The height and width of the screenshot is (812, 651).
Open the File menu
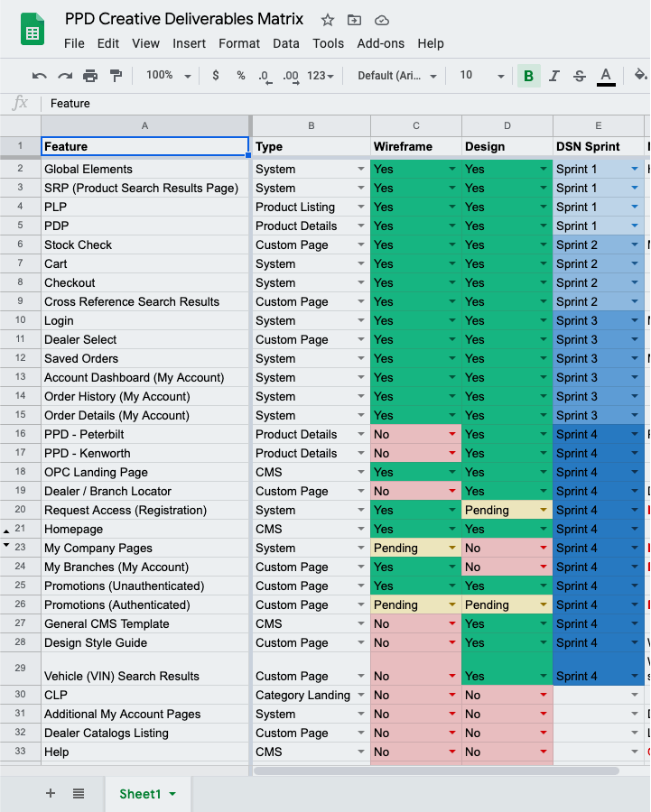click(x=74, y=43)
